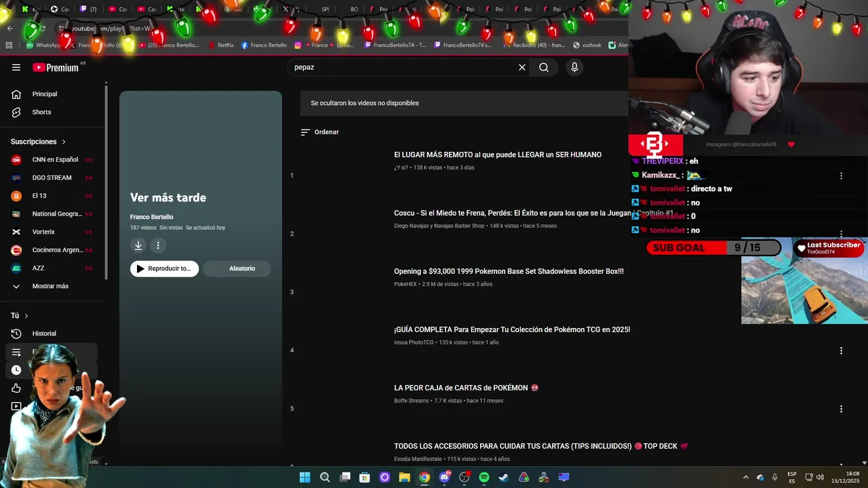The height and width of the screenshot is (488, 868).
Task: Open Shorts from the sidebar
Action: point(41,112)
